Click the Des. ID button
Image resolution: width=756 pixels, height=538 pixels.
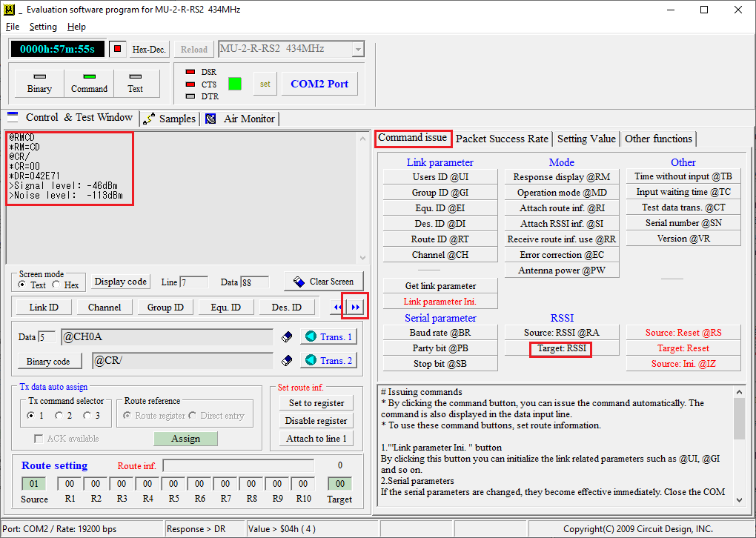click(287, 307)
